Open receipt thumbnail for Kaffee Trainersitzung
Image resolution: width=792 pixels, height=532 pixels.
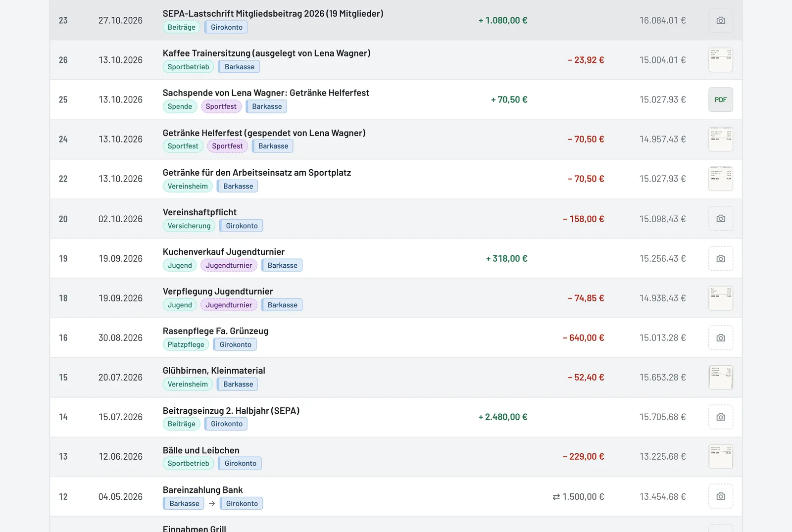[x=721, y=60]
